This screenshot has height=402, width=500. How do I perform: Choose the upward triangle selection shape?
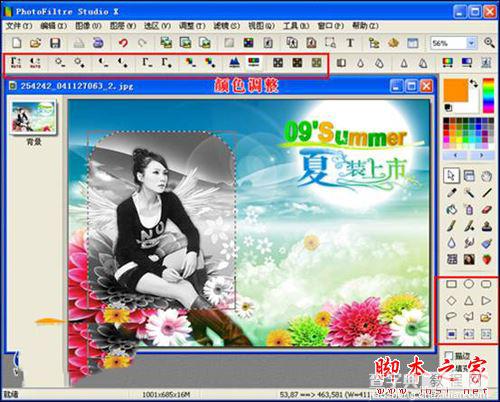[x=469, y=300]
